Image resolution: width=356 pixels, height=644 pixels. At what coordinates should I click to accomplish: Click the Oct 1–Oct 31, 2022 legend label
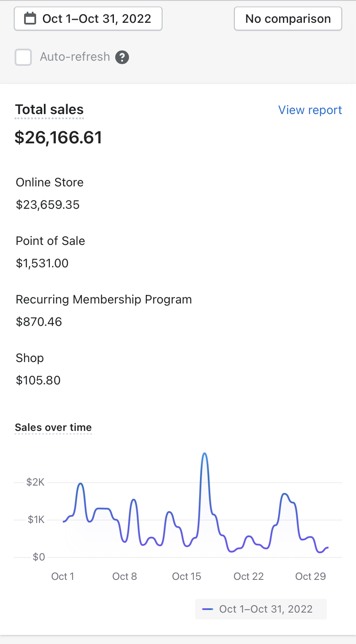click(266, 609)
